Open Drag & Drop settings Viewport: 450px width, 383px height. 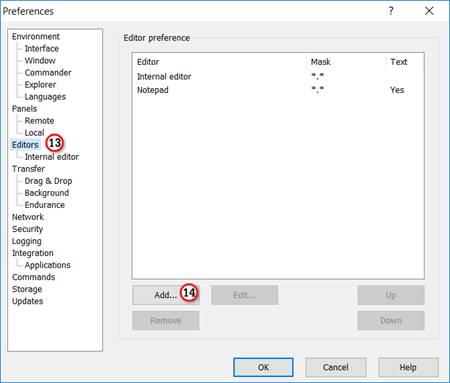tap(48, 181)
